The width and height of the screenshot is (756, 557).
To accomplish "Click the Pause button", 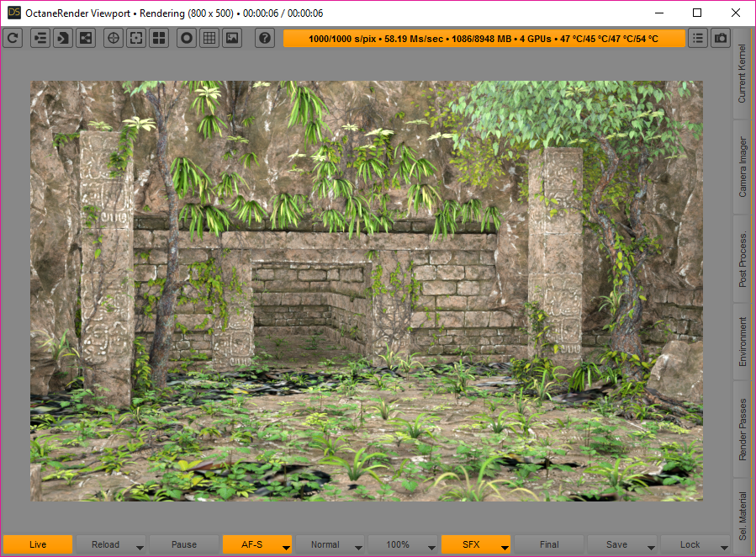I will click(183, 544).
